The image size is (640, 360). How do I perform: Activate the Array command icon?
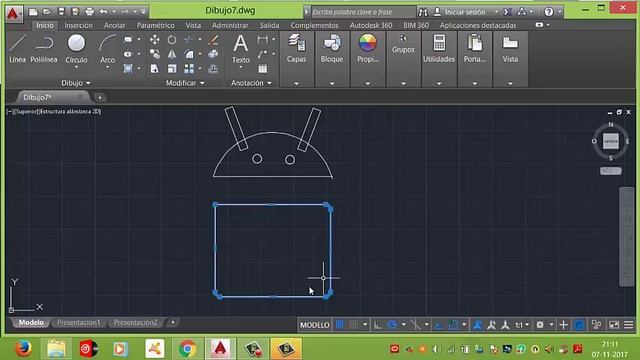[189, 69]
